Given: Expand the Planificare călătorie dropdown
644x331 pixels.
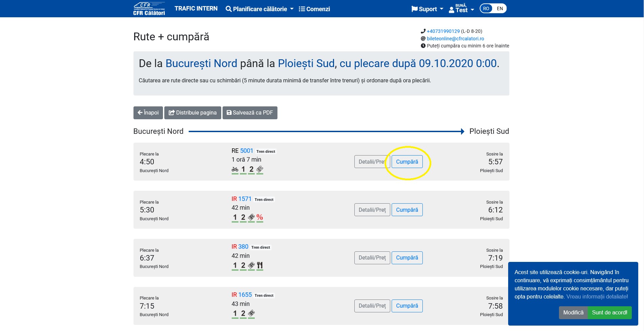Looking at the screenshot, I should pos(259,9).
